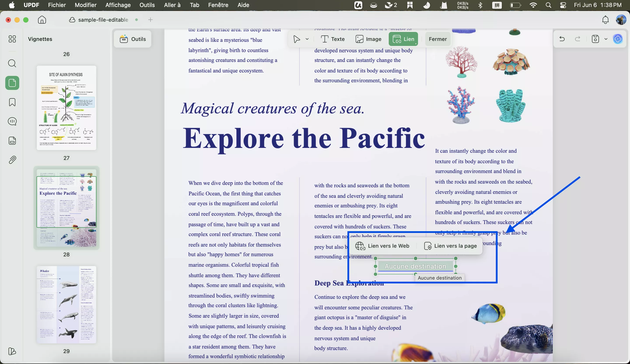630x364 pixels.
Task: Open the user profile avatar
Action: (x=621, y=20)
